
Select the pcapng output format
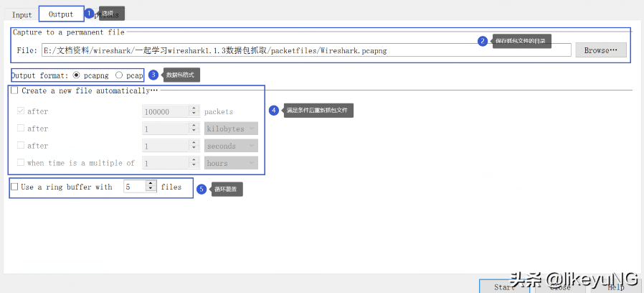click(x=76, y=75)
